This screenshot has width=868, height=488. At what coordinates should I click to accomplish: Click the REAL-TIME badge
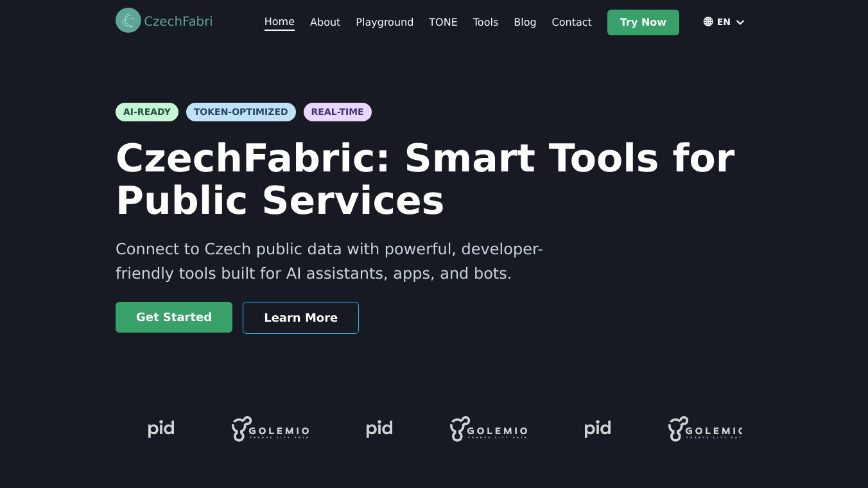tap(338, 112)
